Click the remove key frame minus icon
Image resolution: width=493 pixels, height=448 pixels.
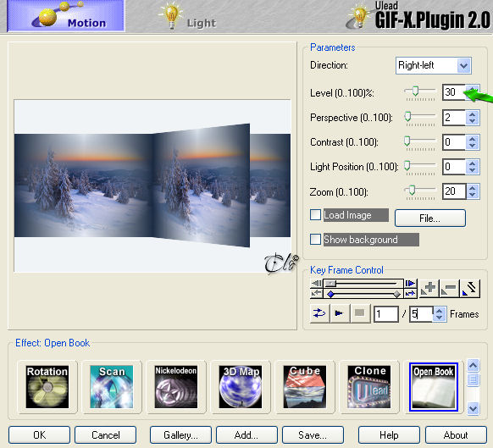(x=449, y=288)
